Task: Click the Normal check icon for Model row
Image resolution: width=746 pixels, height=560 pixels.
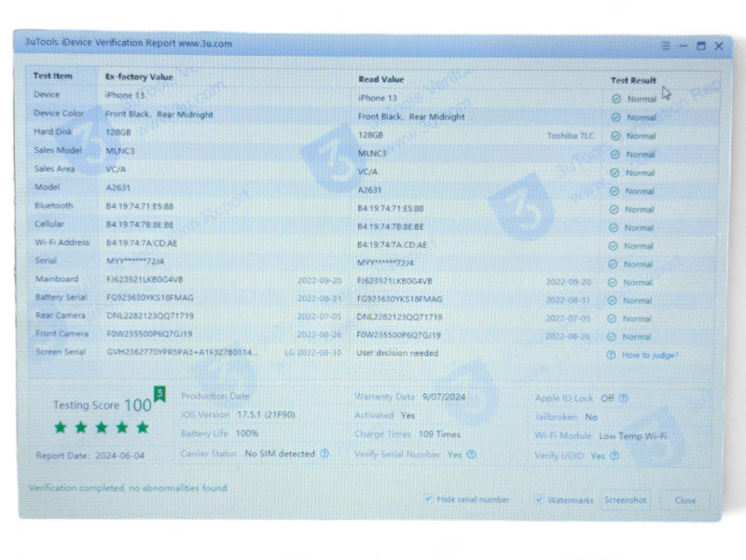Action: click(x=615, y=191)
